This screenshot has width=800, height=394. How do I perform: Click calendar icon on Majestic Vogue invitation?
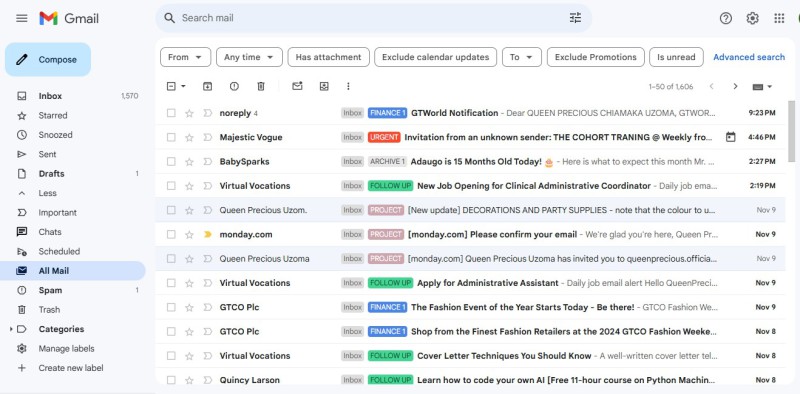coord(731,137)
